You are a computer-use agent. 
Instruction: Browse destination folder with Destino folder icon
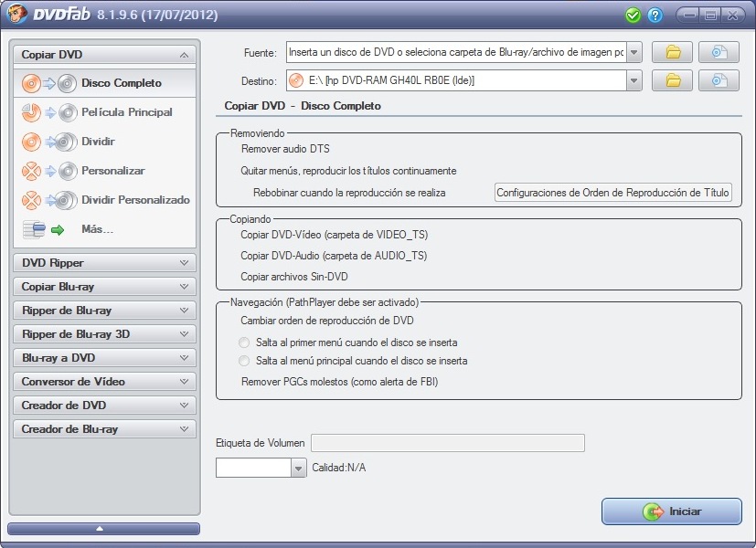point(673,80)
